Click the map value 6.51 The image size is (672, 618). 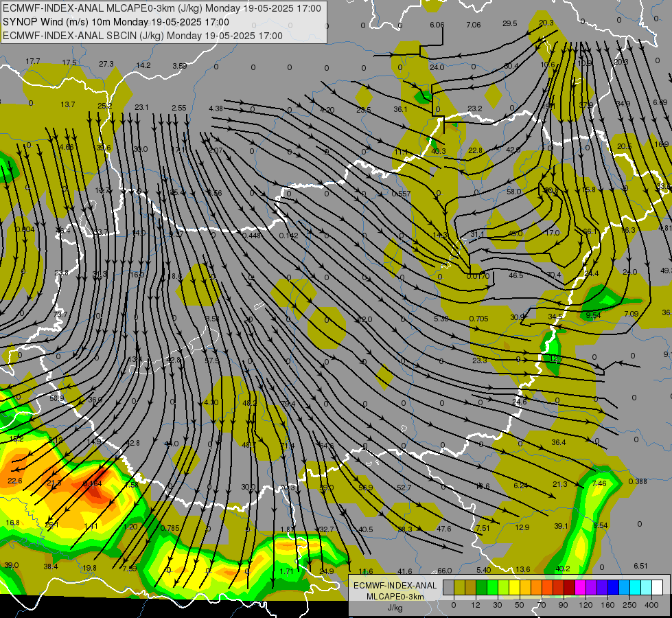640,566
